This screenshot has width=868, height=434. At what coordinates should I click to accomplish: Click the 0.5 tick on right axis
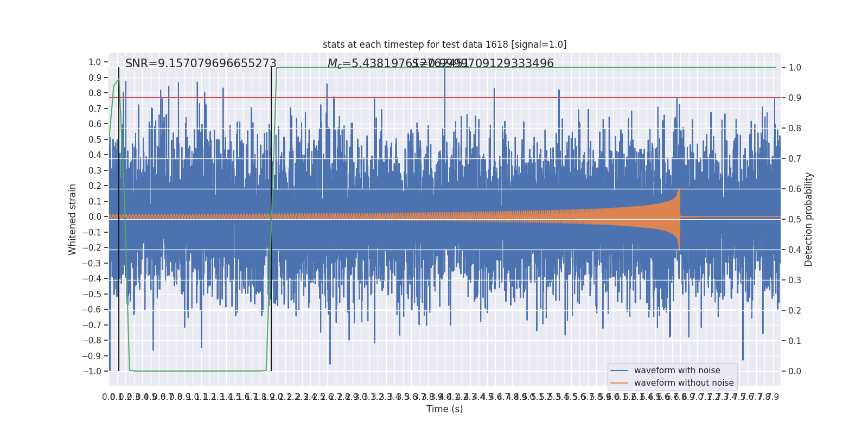[x=795, y=219]
